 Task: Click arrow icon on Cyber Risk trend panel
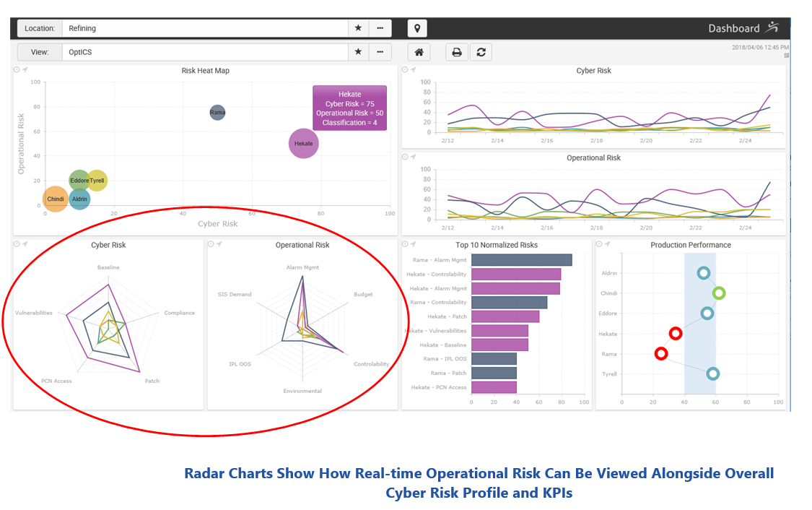(413, 69)
